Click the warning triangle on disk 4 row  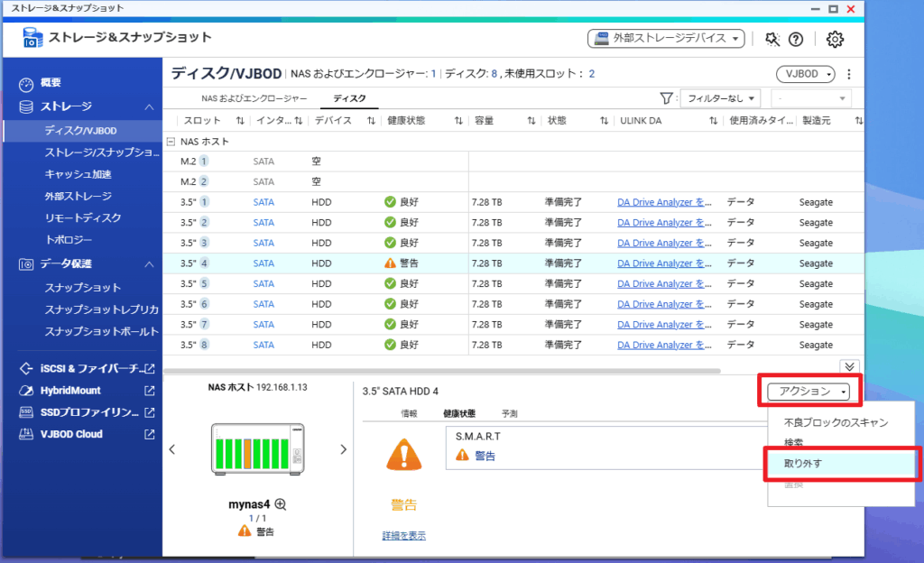pos(390,263)
